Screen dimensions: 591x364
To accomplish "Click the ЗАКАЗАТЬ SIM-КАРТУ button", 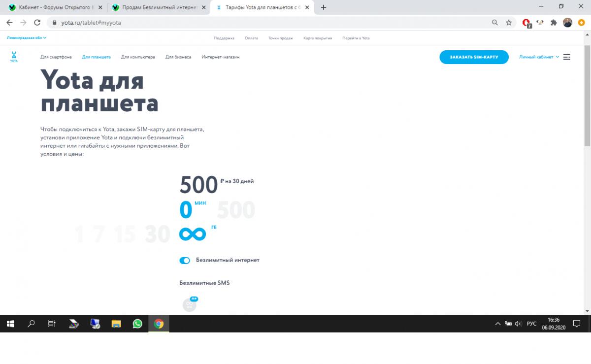I will pos(474,57).
